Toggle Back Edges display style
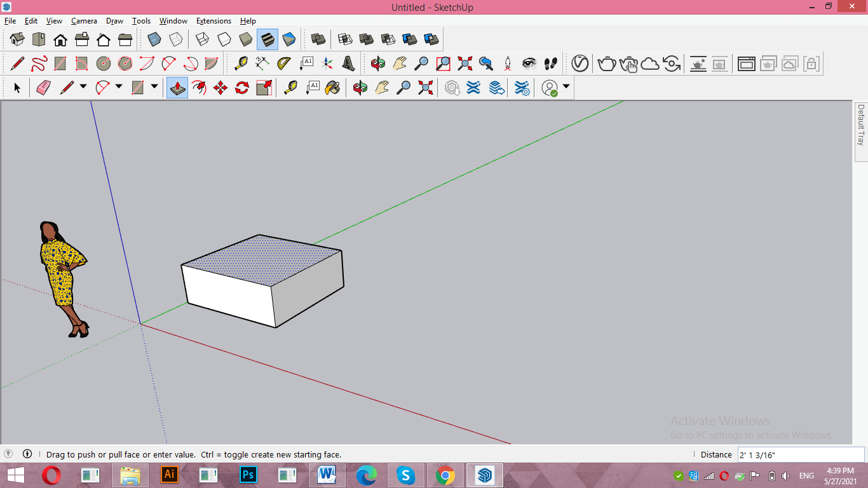Screen dimensions: 868x488 [x=176, y=39]
